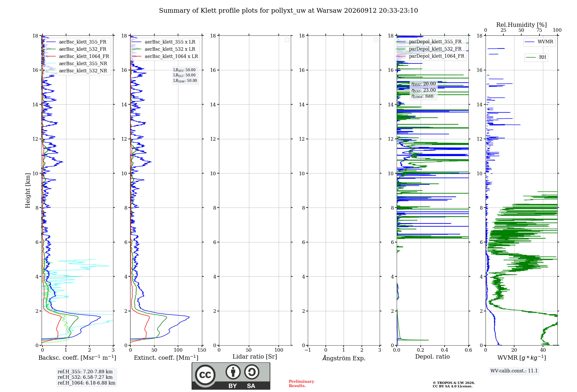577x392 pixels.
Task: Select legend entry aerBsc_klett_1064 x LR
Action: click(171, 56)
